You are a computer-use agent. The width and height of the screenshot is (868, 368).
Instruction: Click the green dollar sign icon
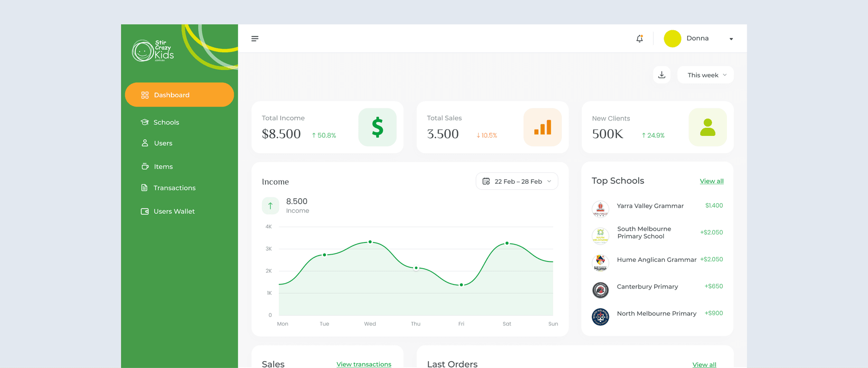pyautogui.click(x=377, y=127)
